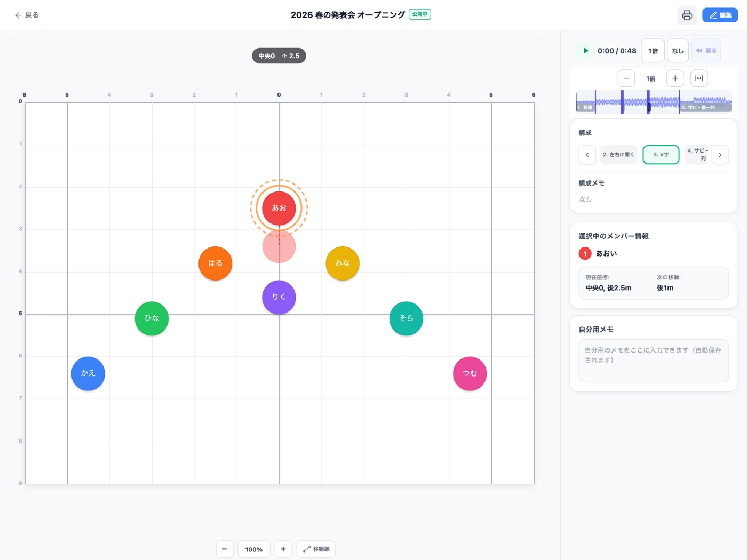This screenshot has width=747, height=560.
Task: Show the previous formation with left chevron
Action: tap(587, 155)
